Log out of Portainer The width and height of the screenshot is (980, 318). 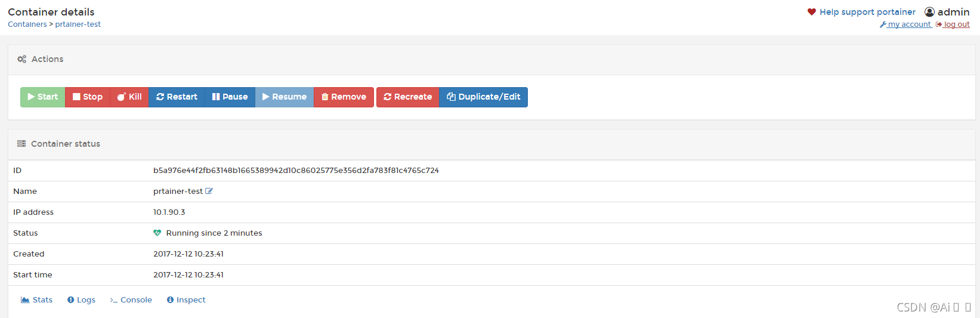pyautogui.click(x=953, y=24)
